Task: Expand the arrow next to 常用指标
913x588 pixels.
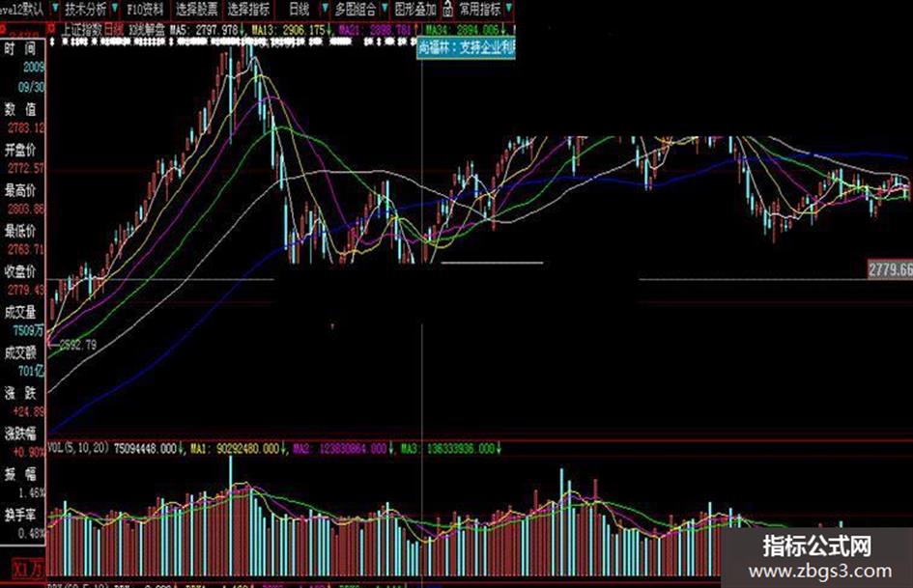Action: [x=509, y=9]
